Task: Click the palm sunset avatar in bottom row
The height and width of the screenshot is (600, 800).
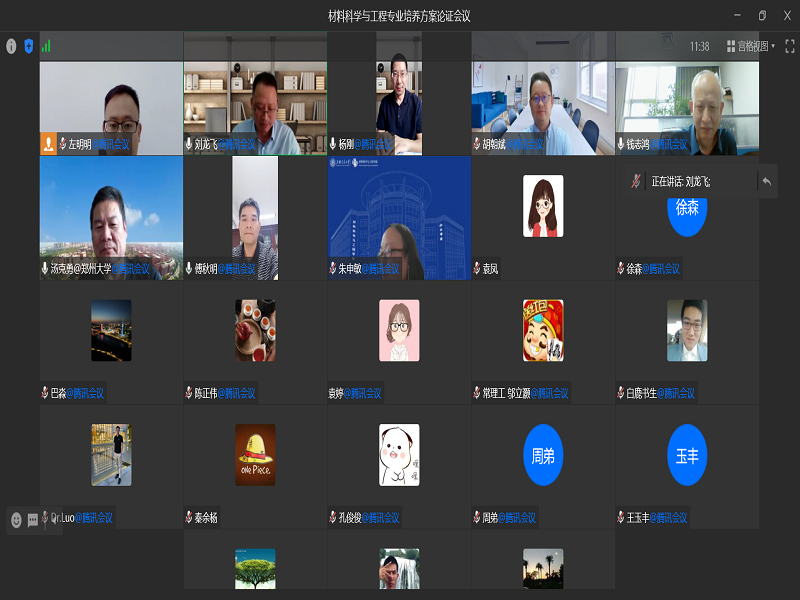Action: 543,569
